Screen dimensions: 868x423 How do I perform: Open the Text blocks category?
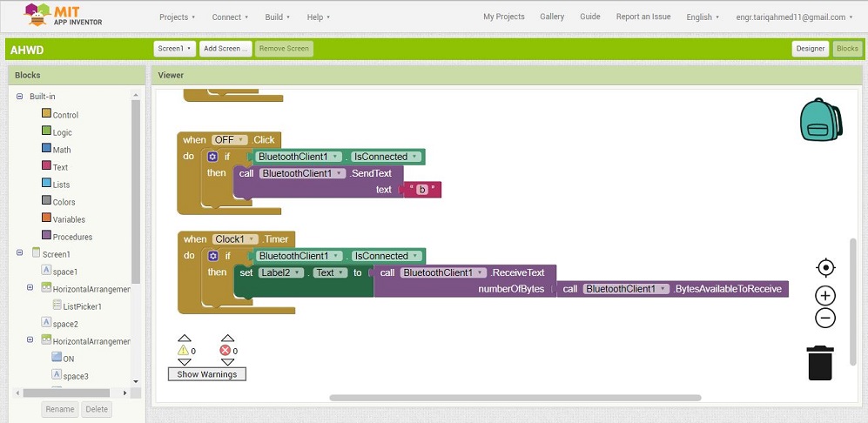(55, 166)
